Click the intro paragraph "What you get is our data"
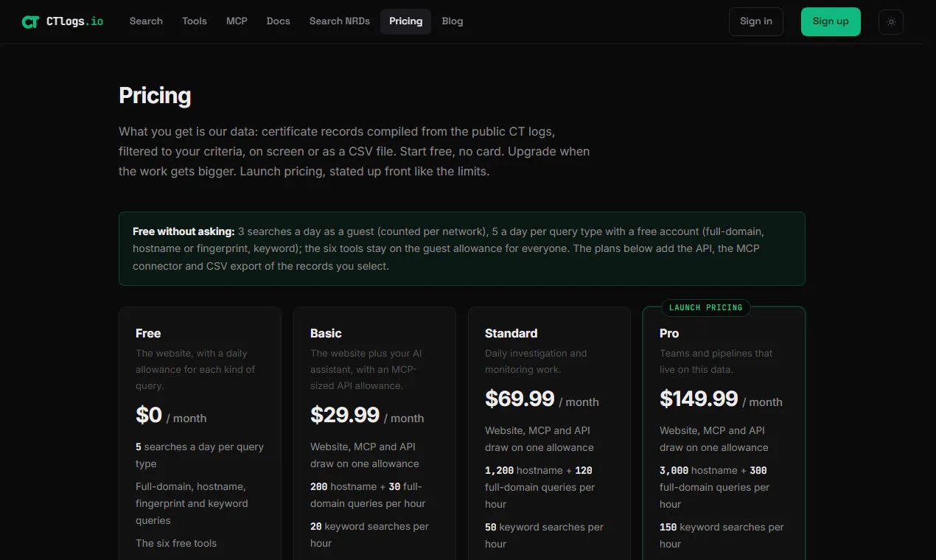 click(355, 151)
